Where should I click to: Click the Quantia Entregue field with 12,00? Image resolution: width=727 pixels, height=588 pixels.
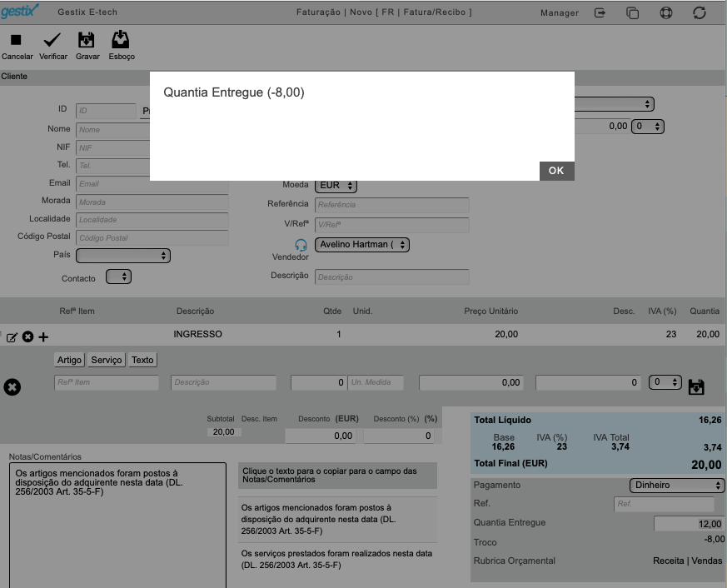tap(689, 524)
